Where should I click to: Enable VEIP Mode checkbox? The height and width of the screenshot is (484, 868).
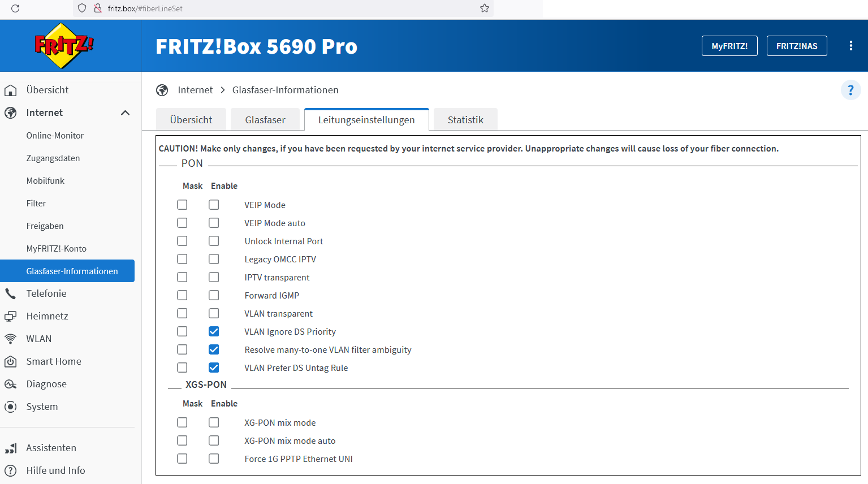(214, 205)
